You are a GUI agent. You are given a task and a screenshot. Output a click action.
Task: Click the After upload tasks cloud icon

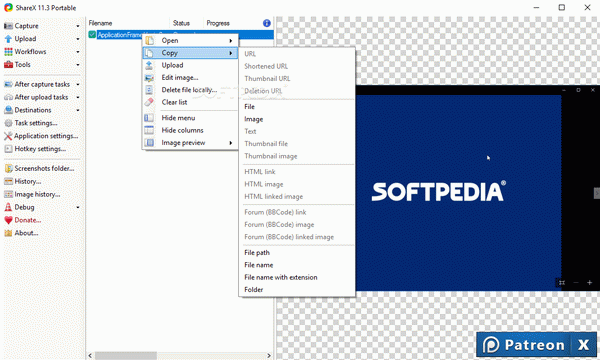coord(8,97)
